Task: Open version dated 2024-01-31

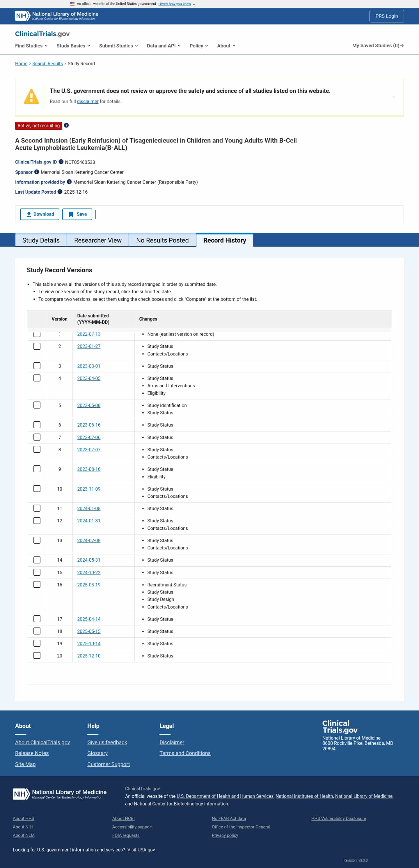Action: 89,521
